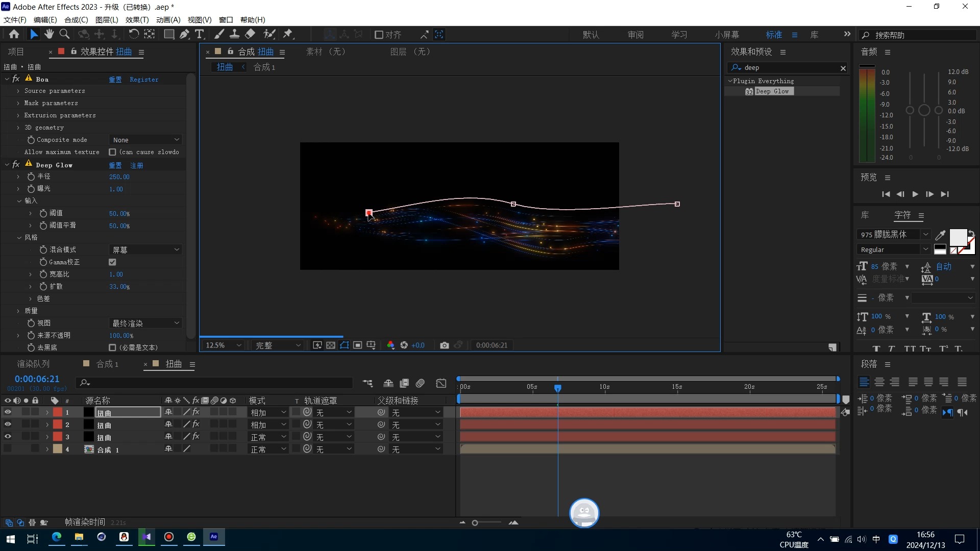Image resolution: width=980 pixels, height=551 pixels.
Task: Select the horizontal Type tool
Action: coord(200,34)
